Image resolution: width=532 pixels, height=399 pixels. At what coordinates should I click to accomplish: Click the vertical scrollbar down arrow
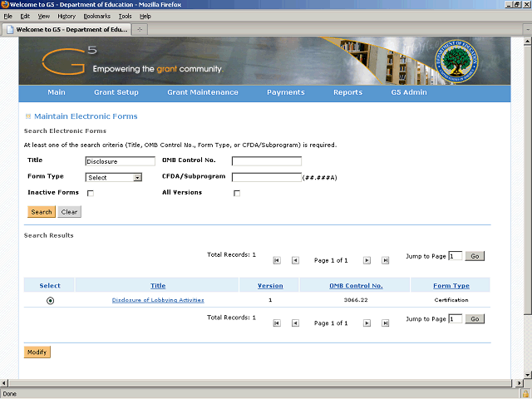(x=527, y=375)
